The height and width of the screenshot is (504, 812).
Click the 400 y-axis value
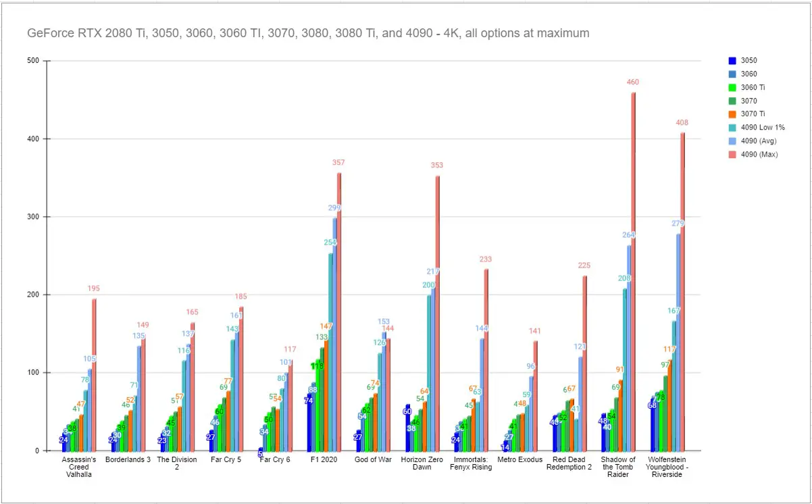(x=33, y=139)
